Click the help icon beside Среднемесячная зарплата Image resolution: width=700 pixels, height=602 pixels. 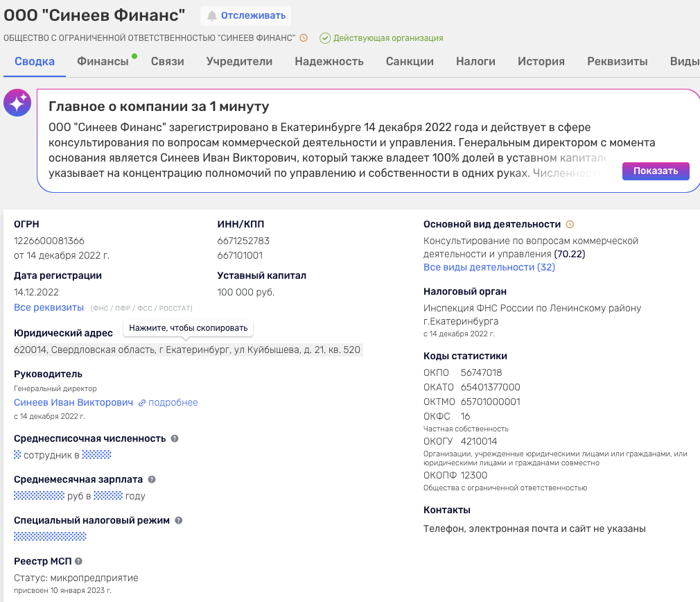(152, 479)
